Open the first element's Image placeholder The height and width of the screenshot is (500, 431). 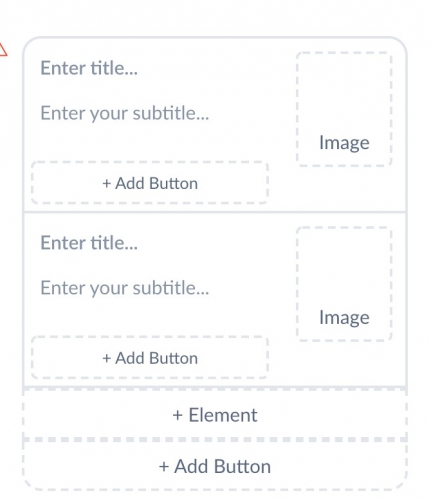[x=344, y=109]
